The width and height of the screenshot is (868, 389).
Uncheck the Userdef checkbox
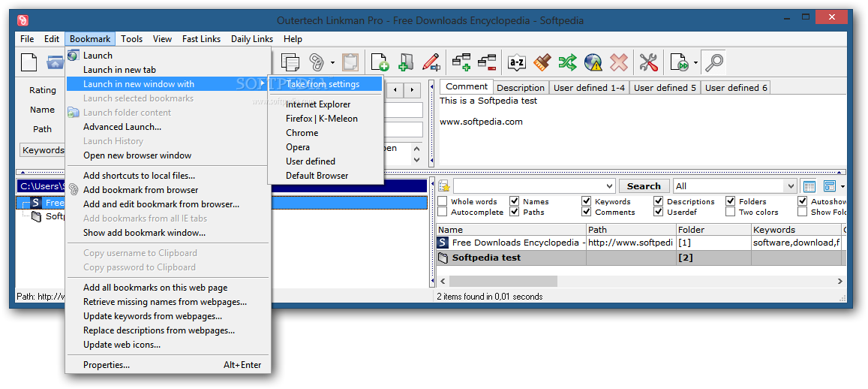tap(658, 212)
